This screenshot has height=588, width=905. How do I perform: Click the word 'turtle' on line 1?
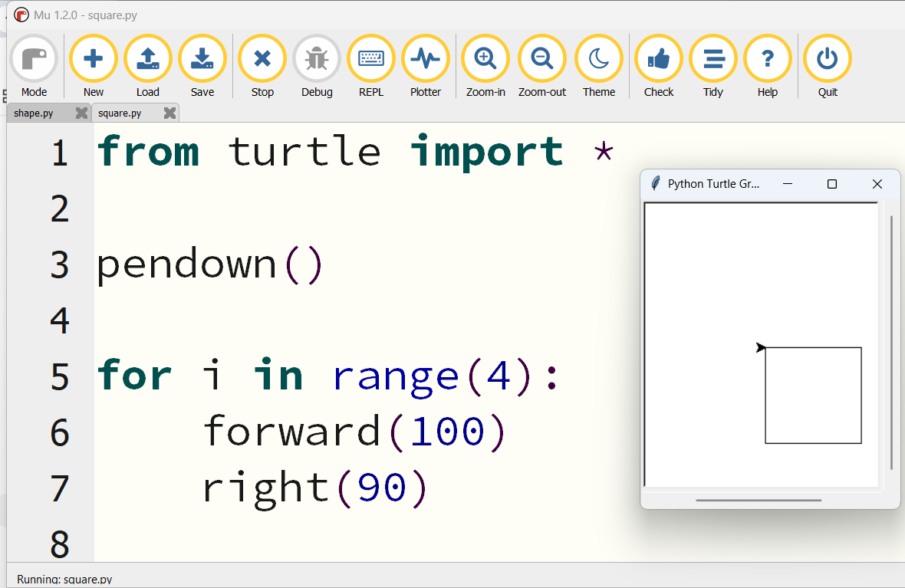304,151
